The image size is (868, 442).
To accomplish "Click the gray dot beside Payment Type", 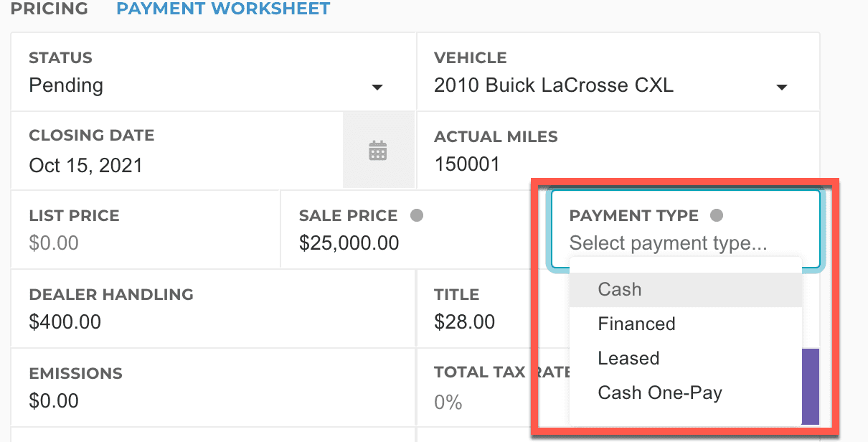I will (716, 215).
